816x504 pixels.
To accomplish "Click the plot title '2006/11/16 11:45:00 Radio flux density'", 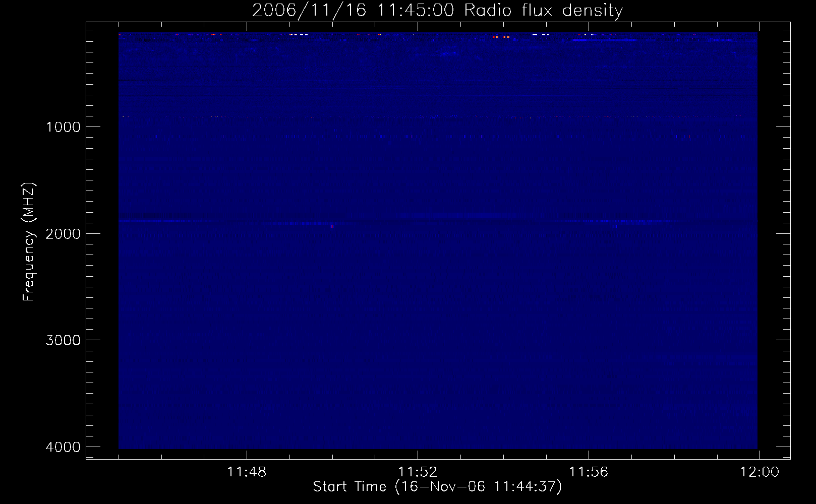I will (x=437, y=10).
